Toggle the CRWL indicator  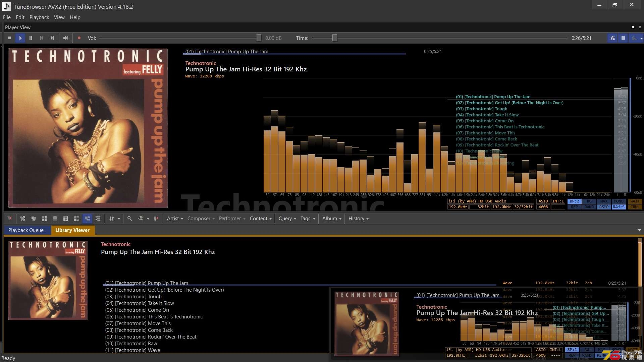pyautogui.click(x=635, y=207)
